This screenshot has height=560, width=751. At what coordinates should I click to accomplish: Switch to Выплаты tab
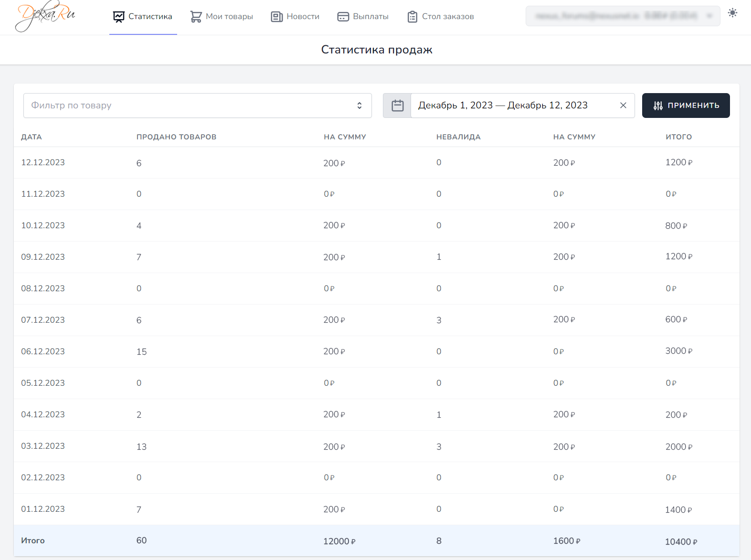363,17
